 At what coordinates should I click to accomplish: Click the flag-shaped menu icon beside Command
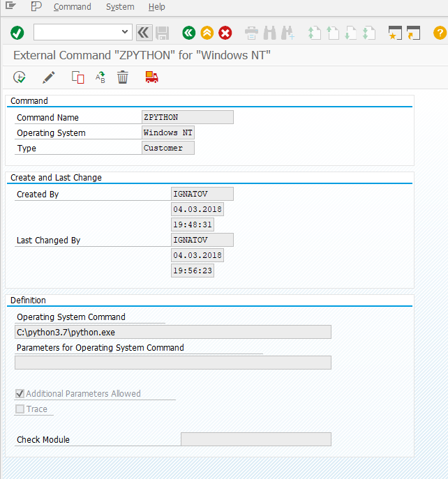click(36, 6)
